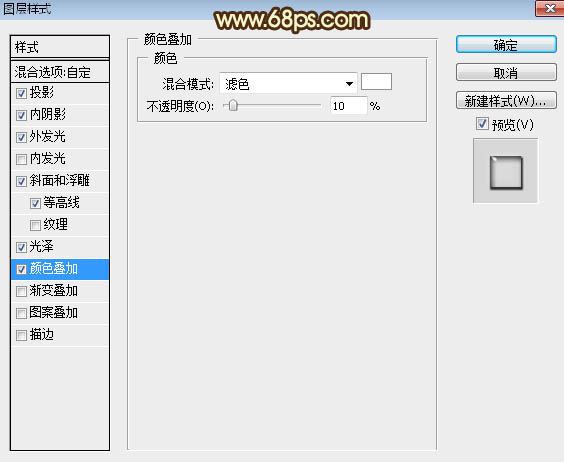Enable the 渐变叠加 checkbox

tap(21, 291)
